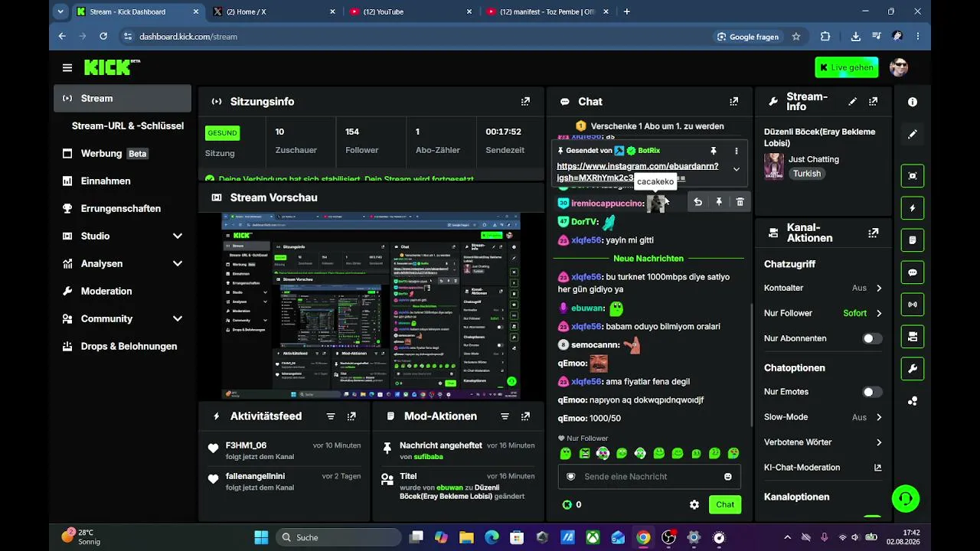980x551 pixels.
Task: Pop out the Aktivitätsfeed panel
Action: pos(351,416)
